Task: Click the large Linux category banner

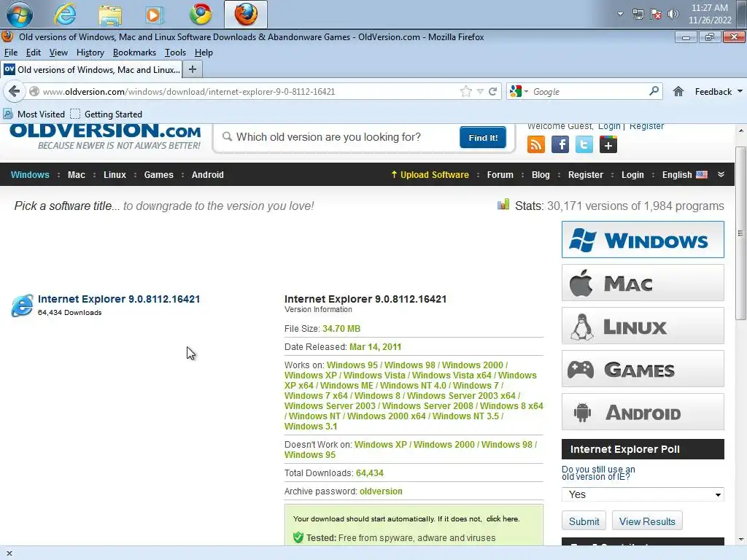Action: [x=643, y=326]
